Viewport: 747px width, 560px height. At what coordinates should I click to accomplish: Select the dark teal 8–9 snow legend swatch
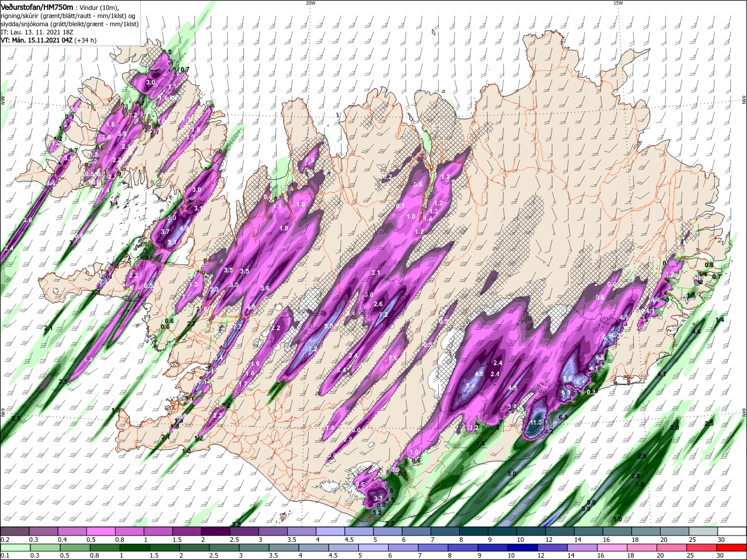pos(474,531)
